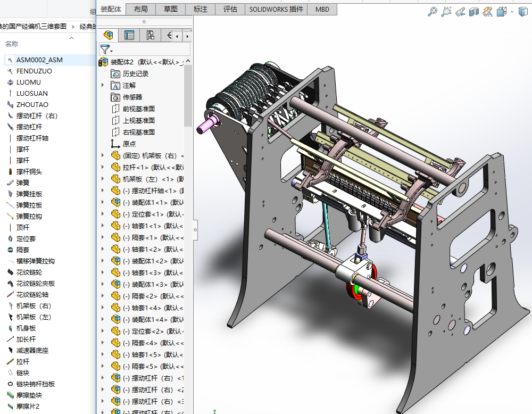Image resolution: width=532 pixels, height=414 pixels.
Task: Click the feature tree filter funnel icon
Action: click(x=104, y=49)
